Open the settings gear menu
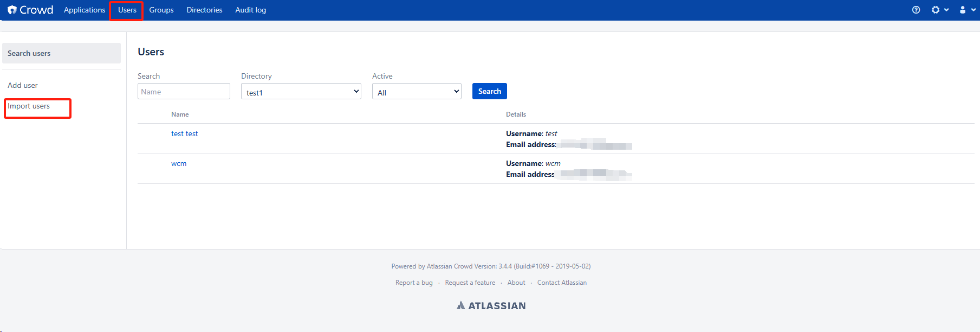 [x=940, y=10]
